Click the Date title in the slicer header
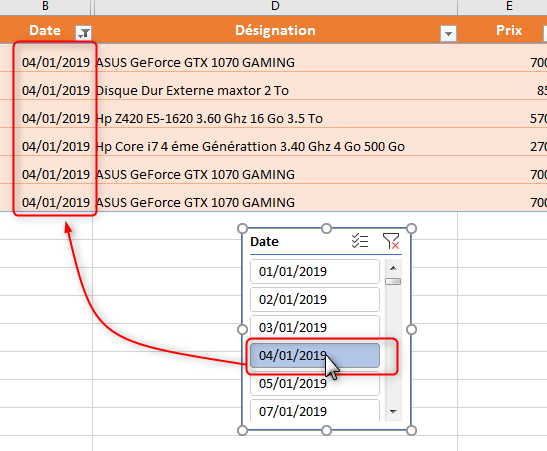The width and height of the screenshot is (547, 451). pyautogui.click(x=264, y=242)
